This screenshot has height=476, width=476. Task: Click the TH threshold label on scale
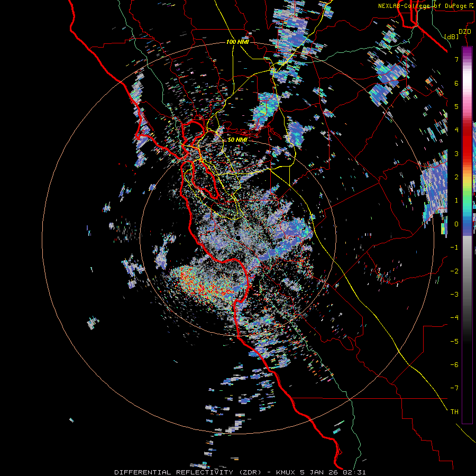point(454,412)
